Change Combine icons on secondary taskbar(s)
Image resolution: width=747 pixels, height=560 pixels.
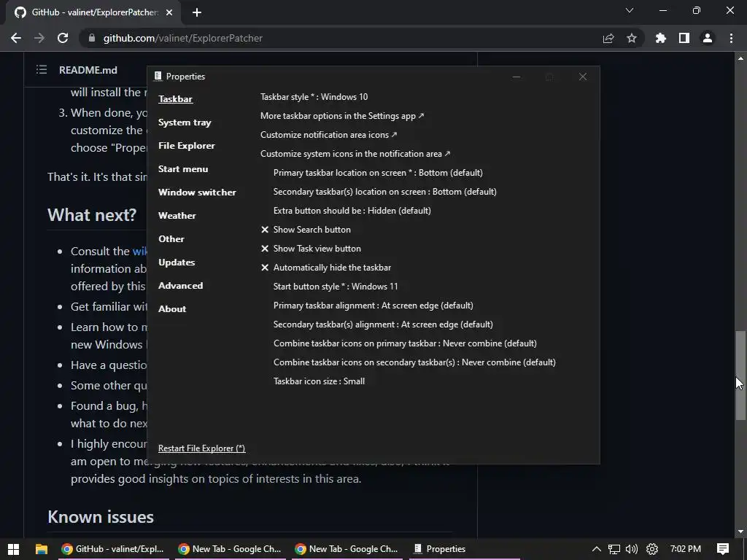[414, 362]
